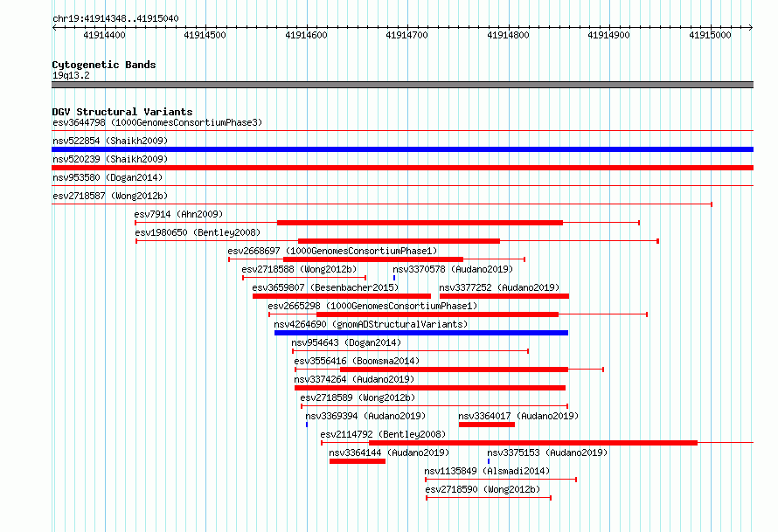
Task: Open esv2718588 (Wong2012b) variant label
Action: point(299,269)
